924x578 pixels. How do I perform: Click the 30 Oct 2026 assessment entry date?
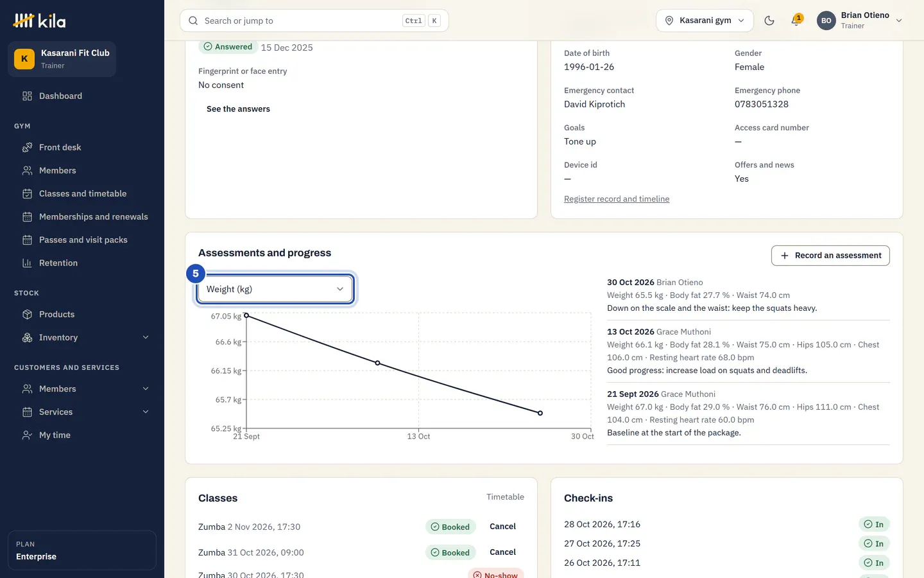(631, 283)
